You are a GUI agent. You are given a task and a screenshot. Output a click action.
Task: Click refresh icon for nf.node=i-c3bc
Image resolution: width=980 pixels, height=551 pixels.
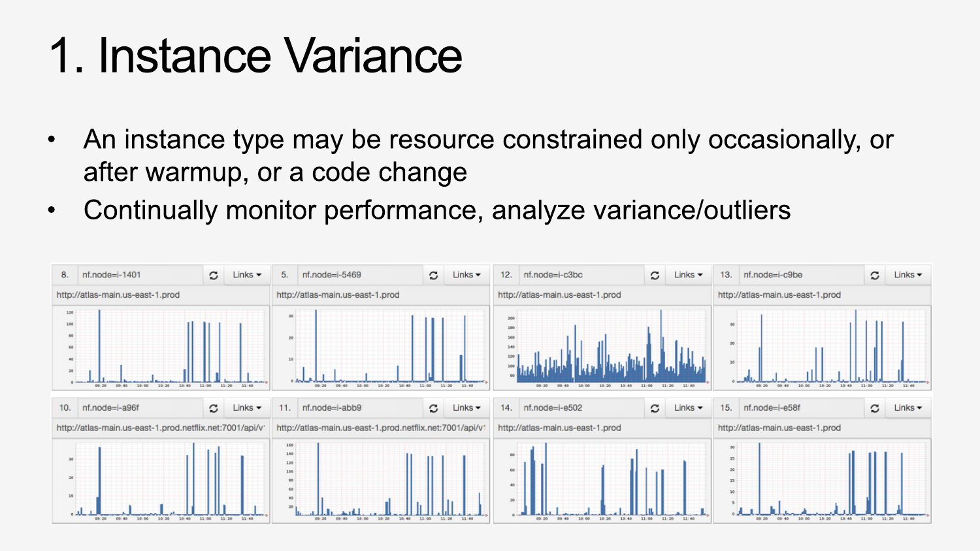655,275
